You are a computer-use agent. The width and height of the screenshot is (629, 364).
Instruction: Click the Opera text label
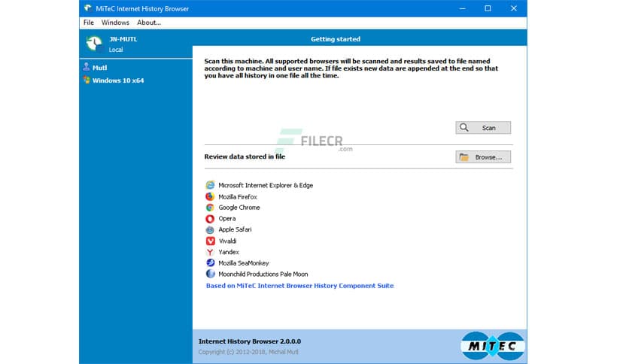point(227,219)
